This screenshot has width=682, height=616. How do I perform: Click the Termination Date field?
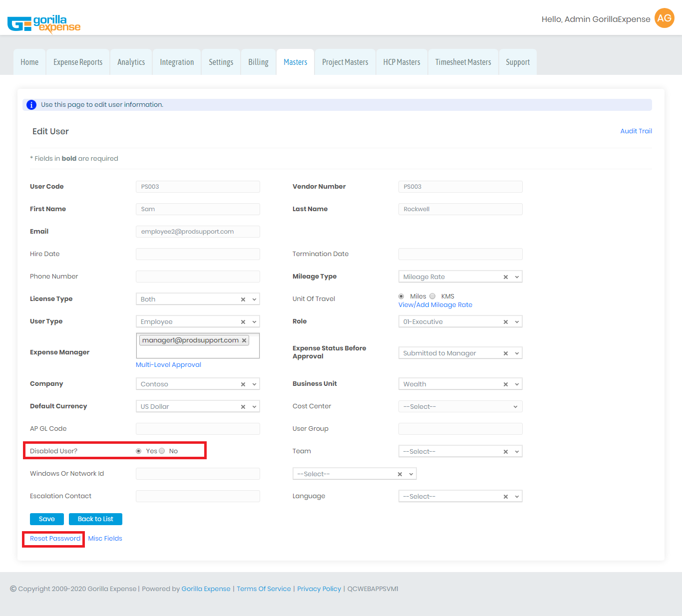point(460,254)
